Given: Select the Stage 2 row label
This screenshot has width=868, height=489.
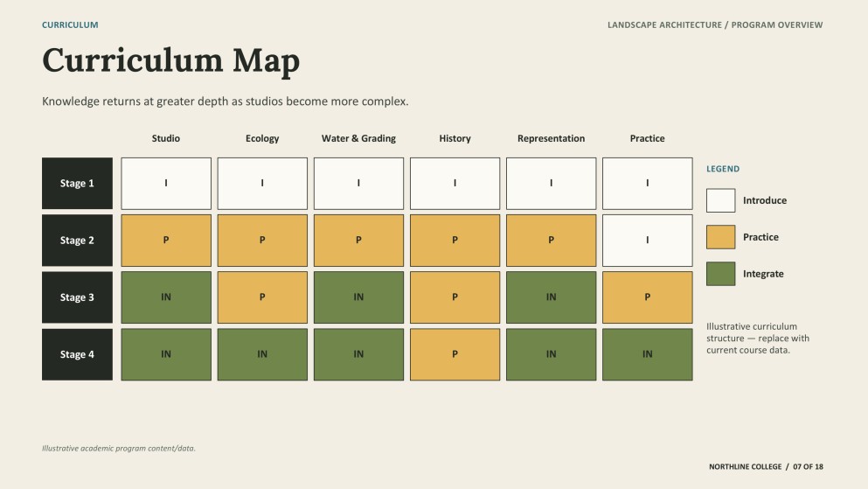Looking at the screenshot, I should tap(77, 241).
